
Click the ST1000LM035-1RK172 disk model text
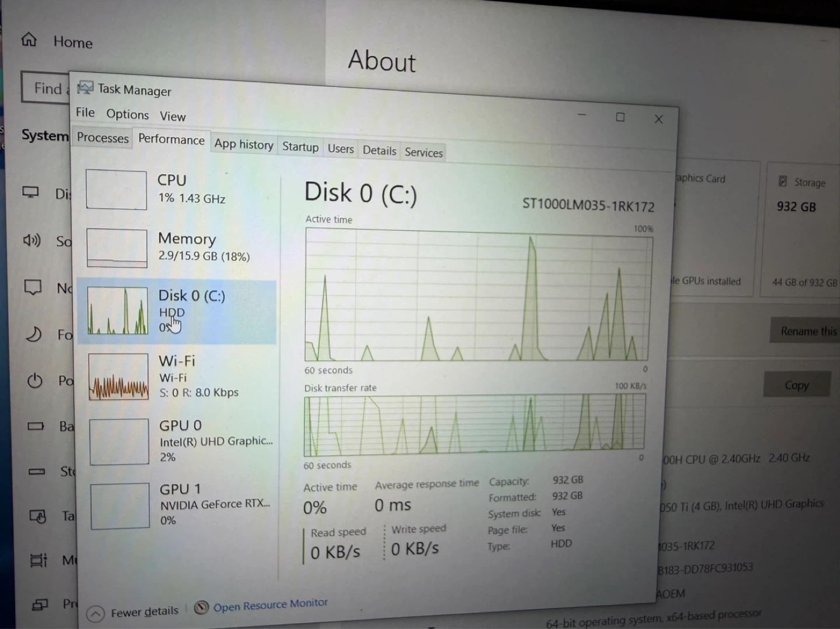588,205
